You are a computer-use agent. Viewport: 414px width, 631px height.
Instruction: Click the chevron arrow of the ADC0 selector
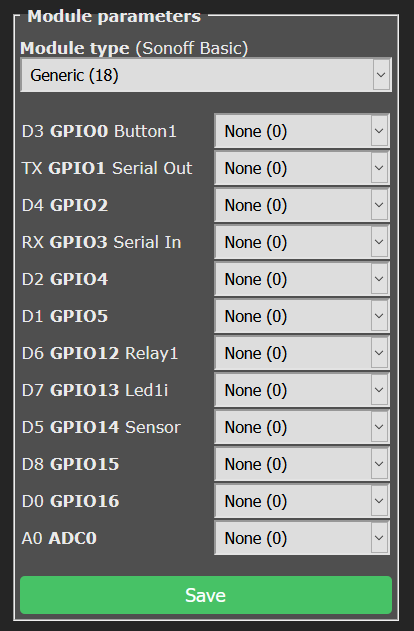pyautogui.click(x=379, y=538)
